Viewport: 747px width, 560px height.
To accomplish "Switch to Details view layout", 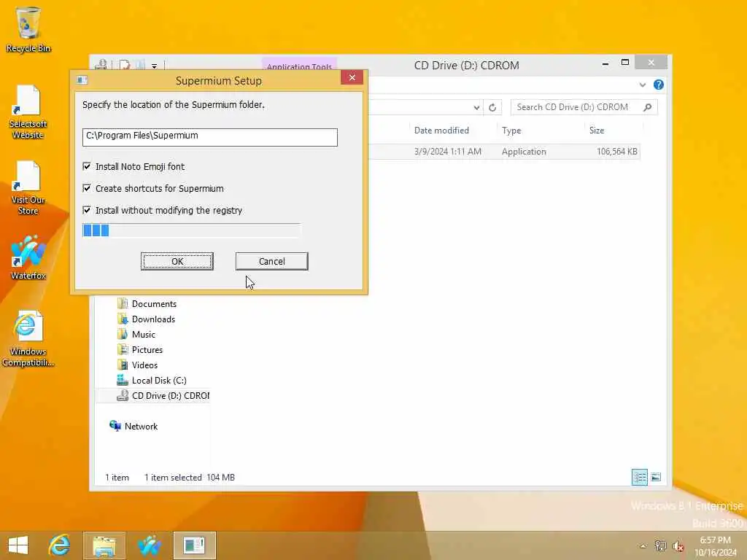I will tap(639, 477).
